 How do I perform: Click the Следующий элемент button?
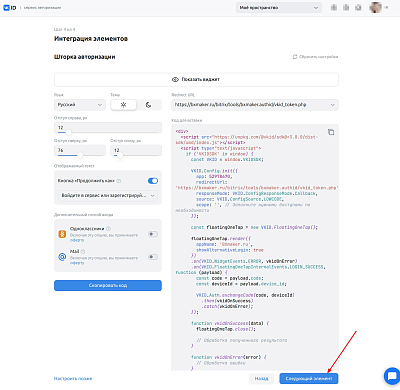[x=309, y=379]
